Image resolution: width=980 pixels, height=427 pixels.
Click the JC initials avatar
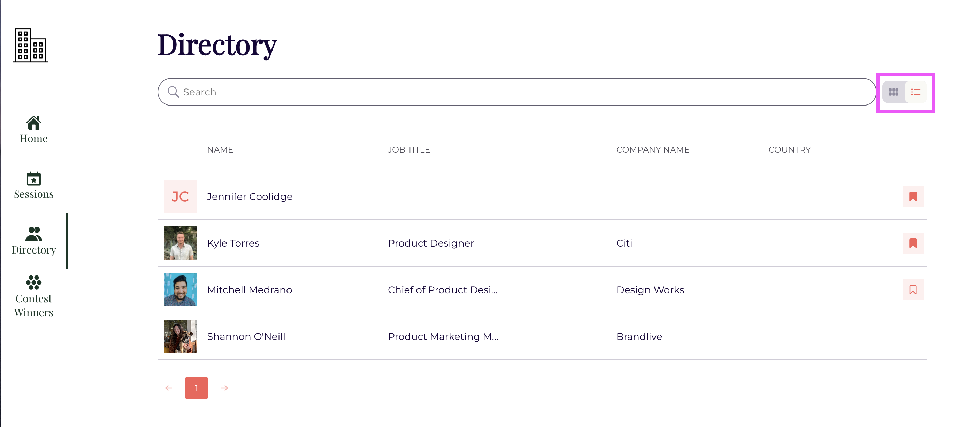pyautogui.click(x=180, y=196)
